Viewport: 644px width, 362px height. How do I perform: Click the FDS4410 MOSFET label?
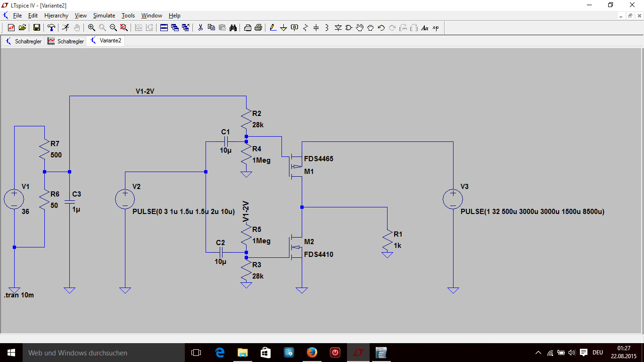(x=319, y=255)
